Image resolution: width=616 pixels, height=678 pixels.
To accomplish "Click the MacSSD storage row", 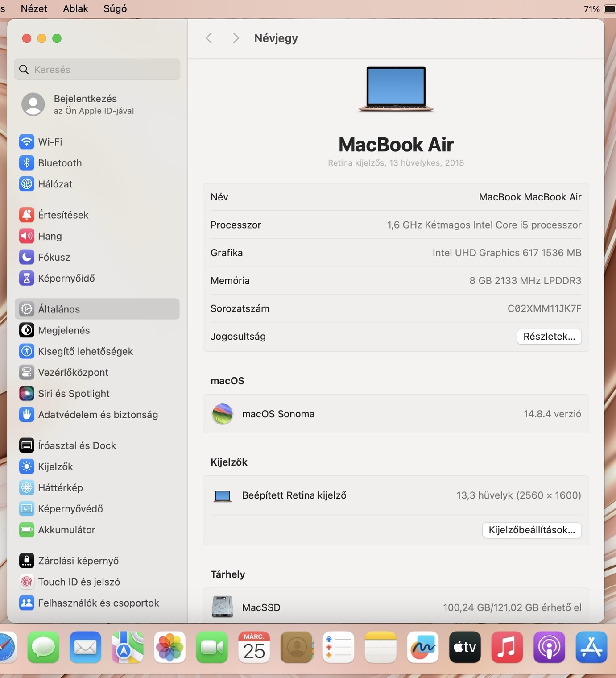I will pyautogui.click(x=396, y=607).
